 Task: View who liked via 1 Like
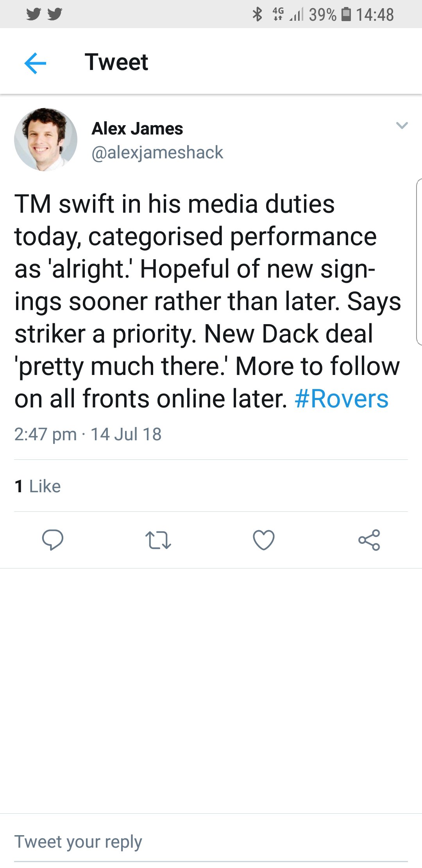[38, 486]
